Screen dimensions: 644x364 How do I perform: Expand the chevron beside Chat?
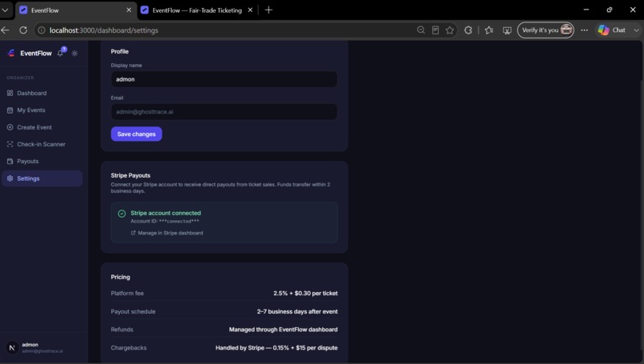(x=636, y=30)
